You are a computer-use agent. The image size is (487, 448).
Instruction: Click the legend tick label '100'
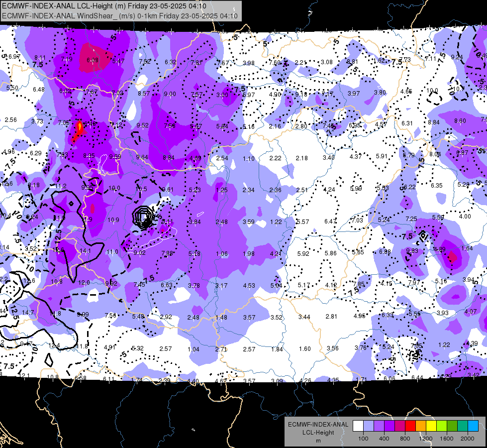[363, 439]
